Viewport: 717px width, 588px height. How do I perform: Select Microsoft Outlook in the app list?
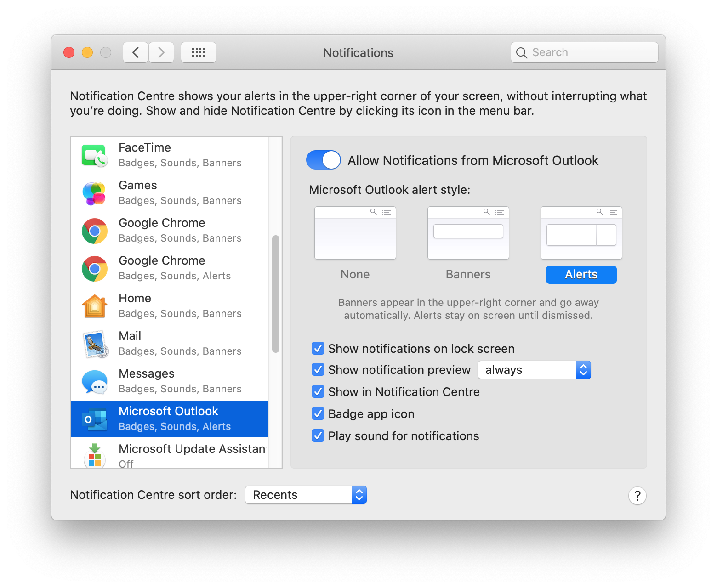pyautogui.click(x=170, y=419)
